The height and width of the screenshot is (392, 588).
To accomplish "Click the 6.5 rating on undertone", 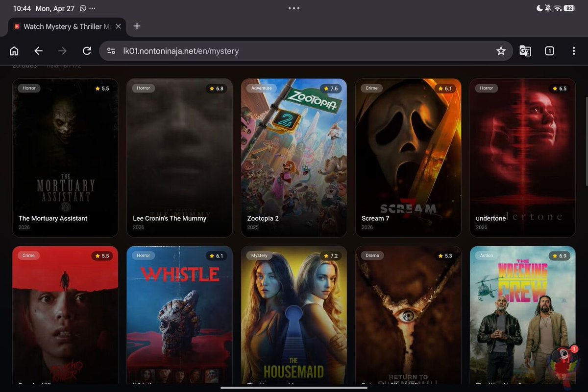I will click(559, 89).
